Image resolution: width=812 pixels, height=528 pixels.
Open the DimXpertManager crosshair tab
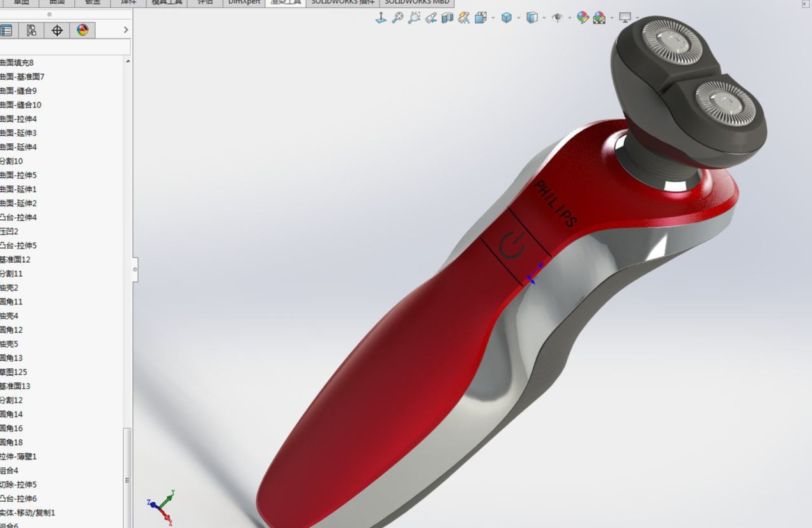[x=57, y=30]
